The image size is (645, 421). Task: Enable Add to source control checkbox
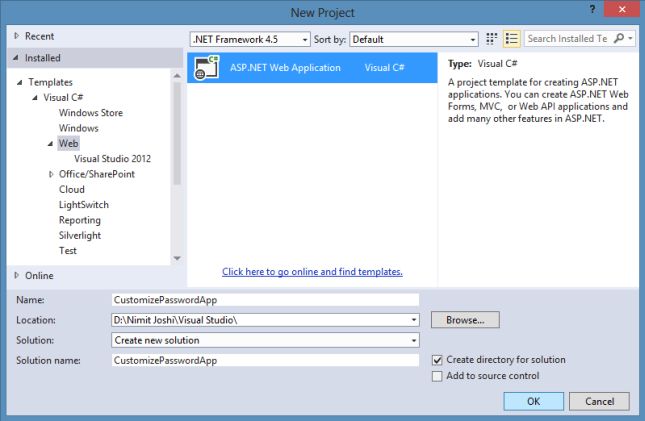pos(437,376)
